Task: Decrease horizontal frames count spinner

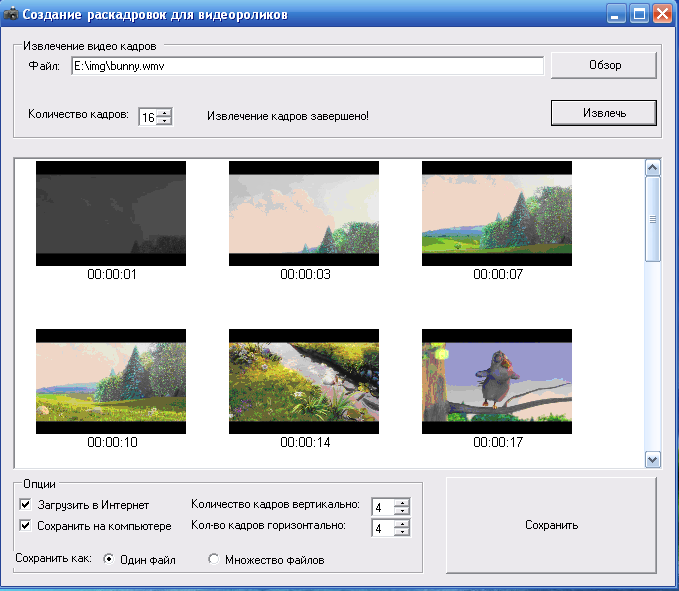Action: (402, 532)
